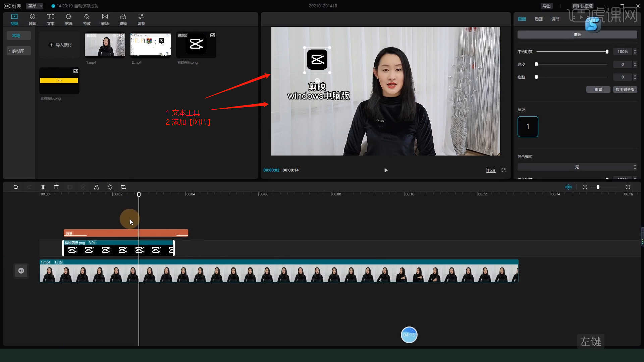Screen dimensions: 644x362
Task: Open the 音频 (Audio) panel
Action: click(x=33, y=19)
